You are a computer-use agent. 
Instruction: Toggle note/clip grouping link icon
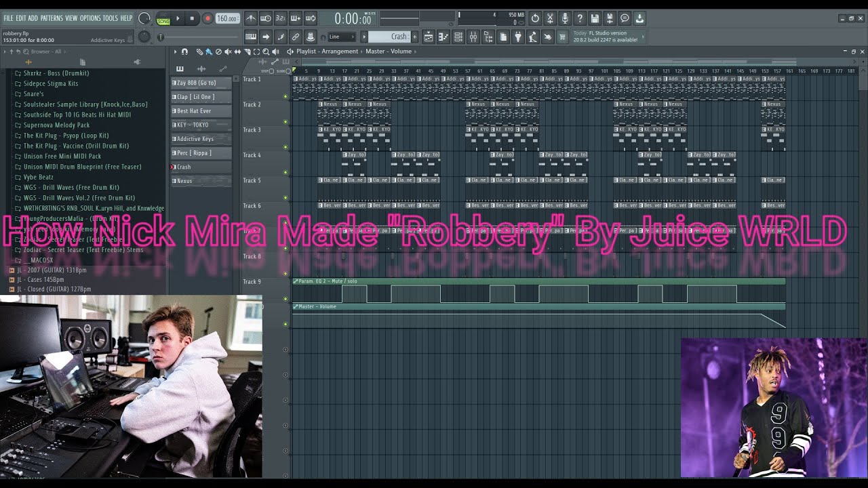pos(296,37)
